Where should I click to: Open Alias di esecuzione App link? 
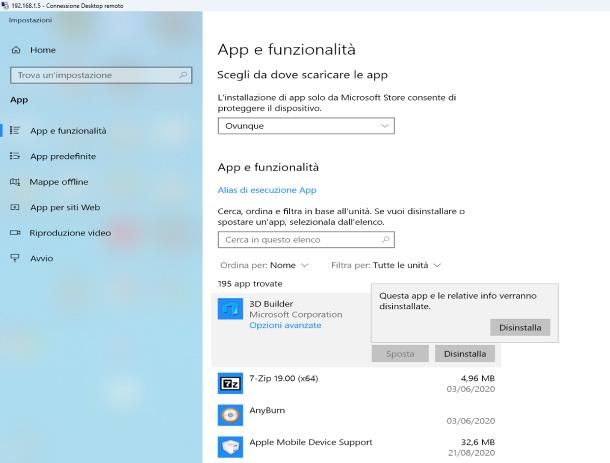(x=267, y=190)
